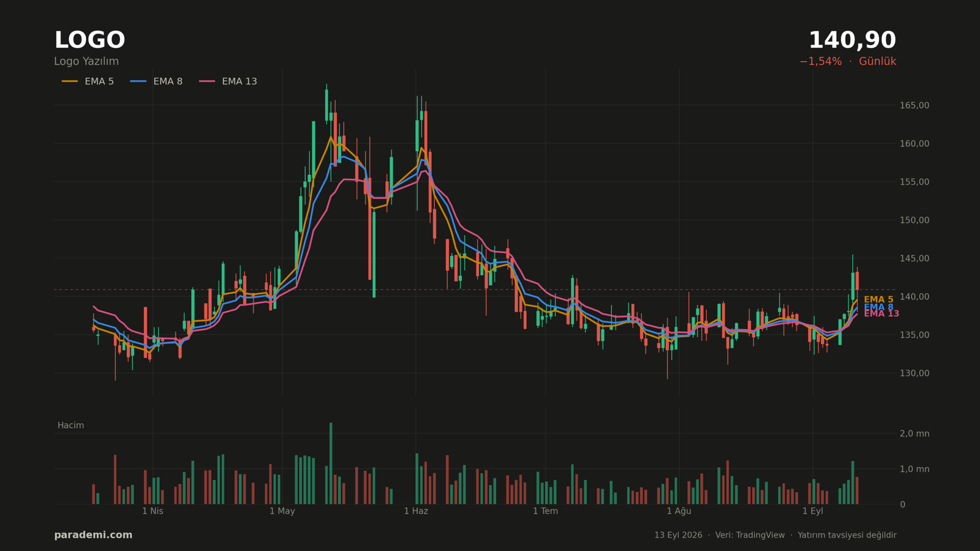Select the 135,00 price axis label

(914, 335)
